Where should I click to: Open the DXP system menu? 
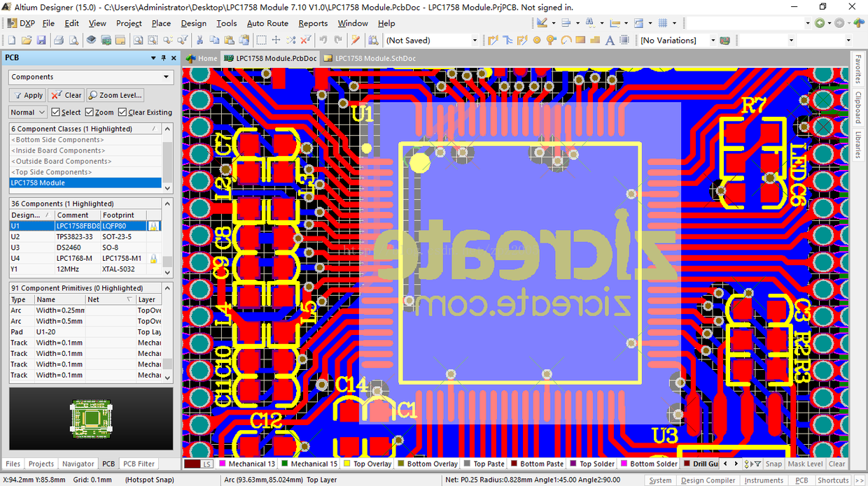click(x=21, y=23)
